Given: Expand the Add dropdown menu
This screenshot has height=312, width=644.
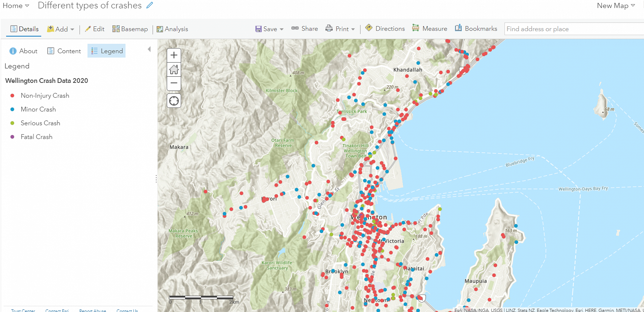Looking at the screenshot, I should [61, 29].
